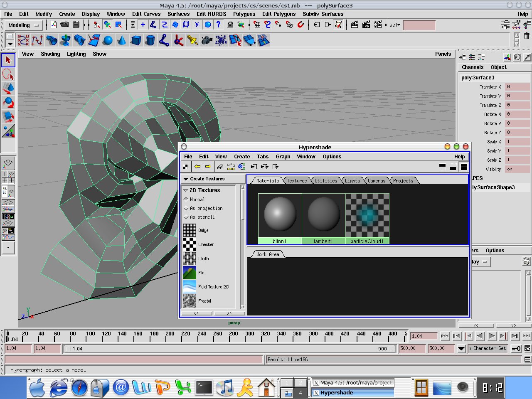This screenshot has height=399, width=532.
Task: Click the red magnet snap icon
Action: [300, 25]
